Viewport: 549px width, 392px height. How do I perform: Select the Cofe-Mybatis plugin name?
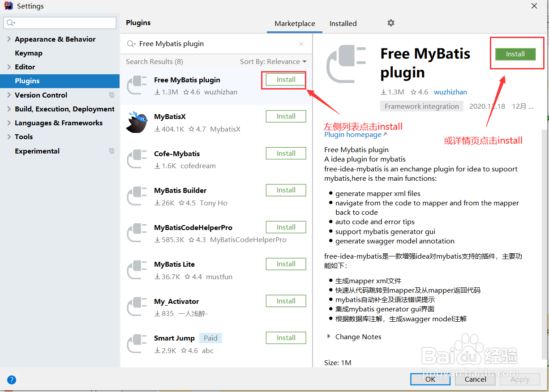[x=177, y=154]
